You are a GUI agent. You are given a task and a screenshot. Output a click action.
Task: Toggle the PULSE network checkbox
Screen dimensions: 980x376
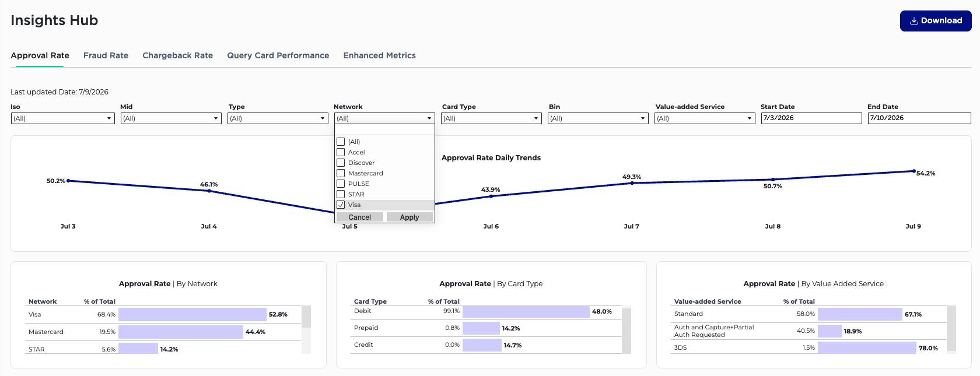341,184
